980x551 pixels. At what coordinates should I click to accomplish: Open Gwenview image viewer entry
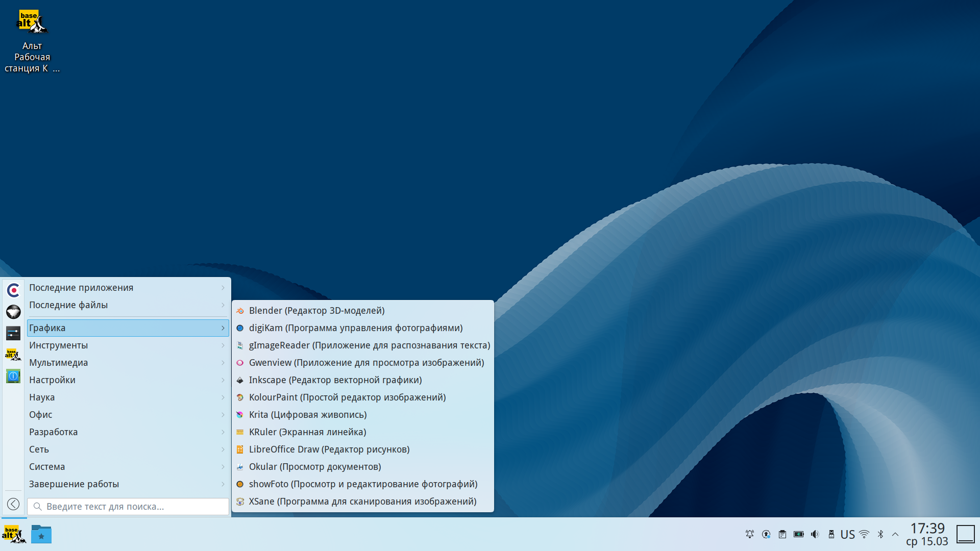362,363
